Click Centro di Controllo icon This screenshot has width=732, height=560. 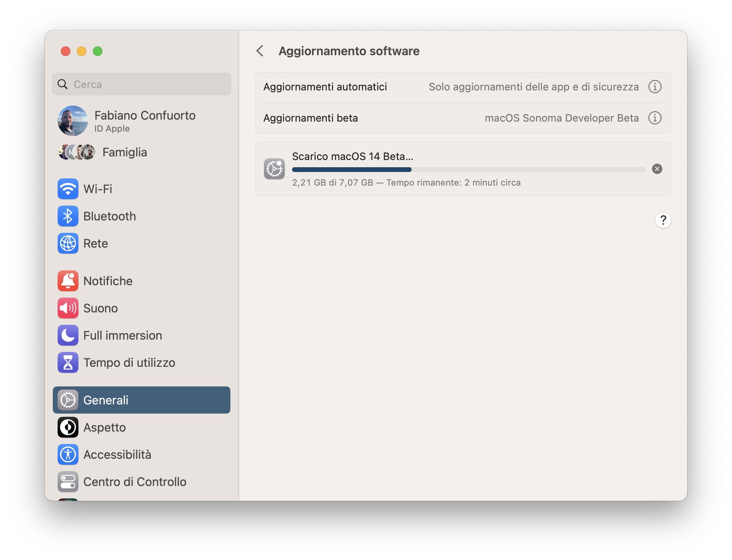[x=68, y=482]
